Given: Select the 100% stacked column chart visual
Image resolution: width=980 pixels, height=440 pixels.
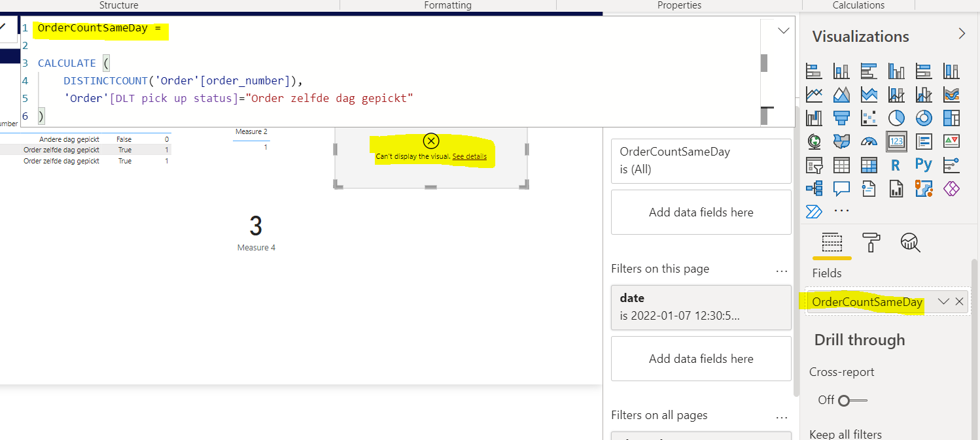Looking at the screenshot, I should pyautogui.click(x=951, y=71).
